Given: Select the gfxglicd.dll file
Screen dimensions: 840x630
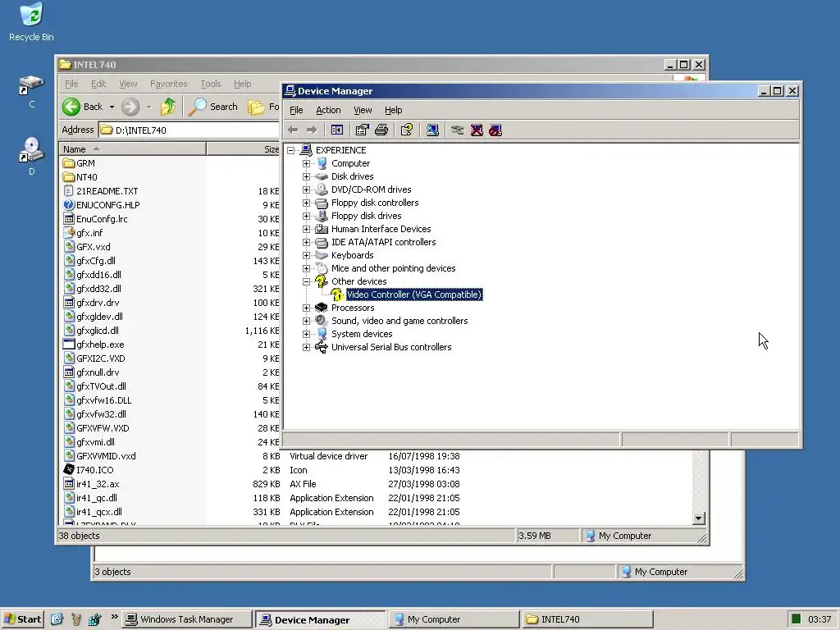Looking at the screenshot, I should pos(91,331).
